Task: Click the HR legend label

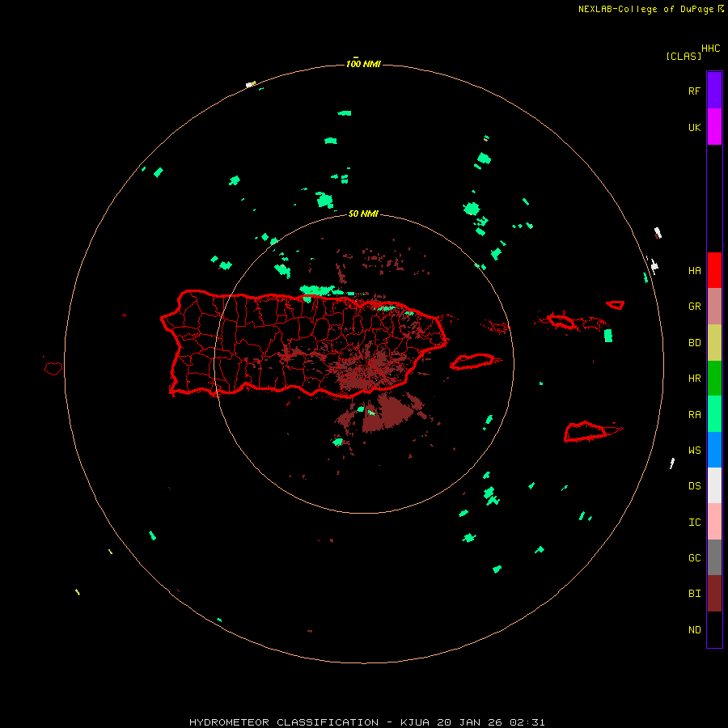Action: [x=694, y=379]
